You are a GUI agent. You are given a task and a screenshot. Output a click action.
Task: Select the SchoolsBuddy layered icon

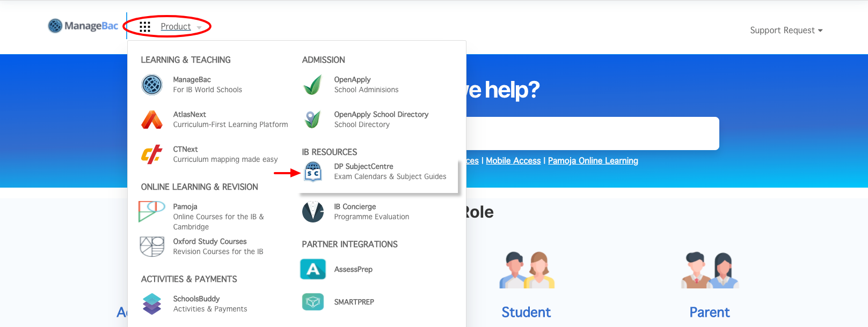(152, 304)
